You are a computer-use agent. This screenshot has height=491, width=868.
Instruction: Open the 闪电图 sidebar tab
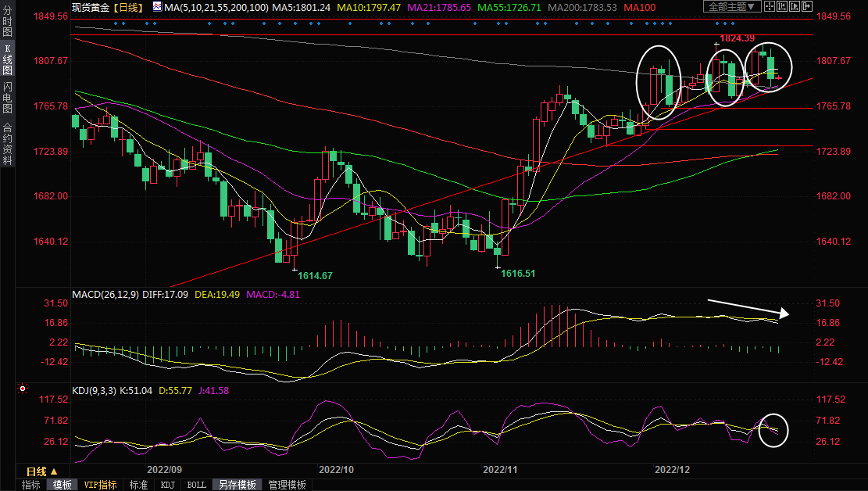tap(7, 98)
